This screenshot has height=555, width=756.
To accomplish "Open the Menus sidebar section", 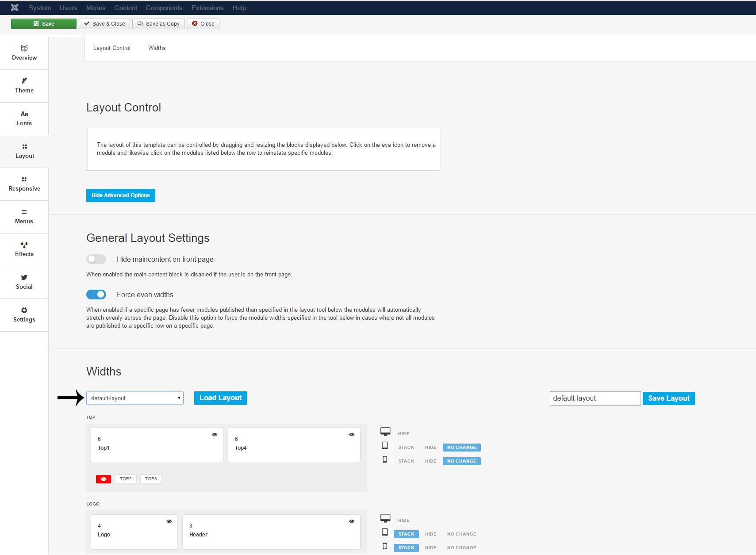I will coord(24,217).
